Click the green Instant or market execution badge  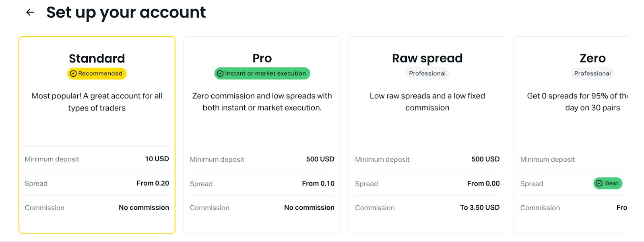(x=262, y=73)
